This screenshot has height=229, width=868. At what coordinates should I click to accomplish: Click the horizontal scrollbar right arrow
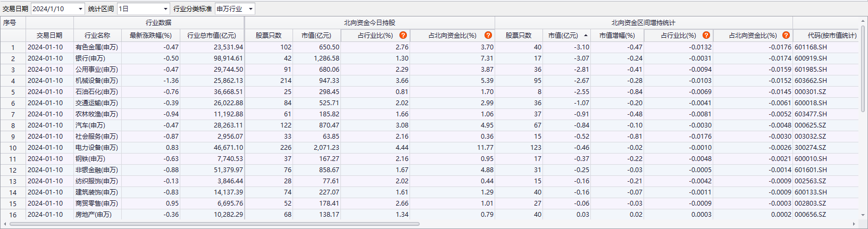[x=854, y=224]
